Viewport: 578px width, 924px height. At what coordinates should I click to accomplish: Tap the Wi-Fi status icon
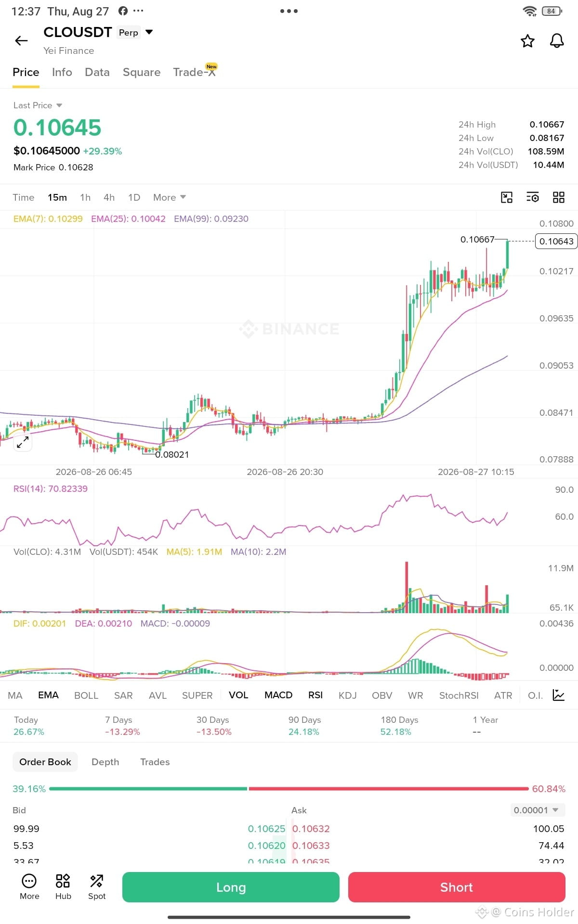pos(530,11)
